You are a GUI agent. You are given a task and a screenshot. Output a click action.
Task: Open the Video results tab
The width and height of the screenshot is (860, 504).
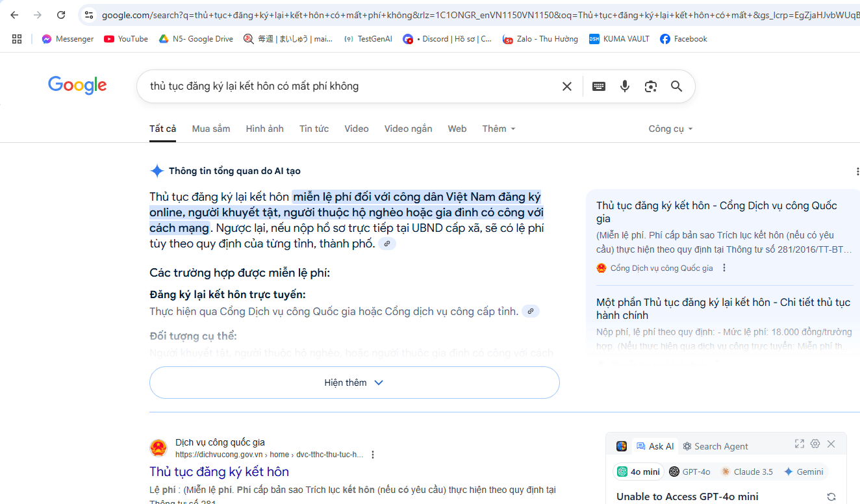(357, 129)
